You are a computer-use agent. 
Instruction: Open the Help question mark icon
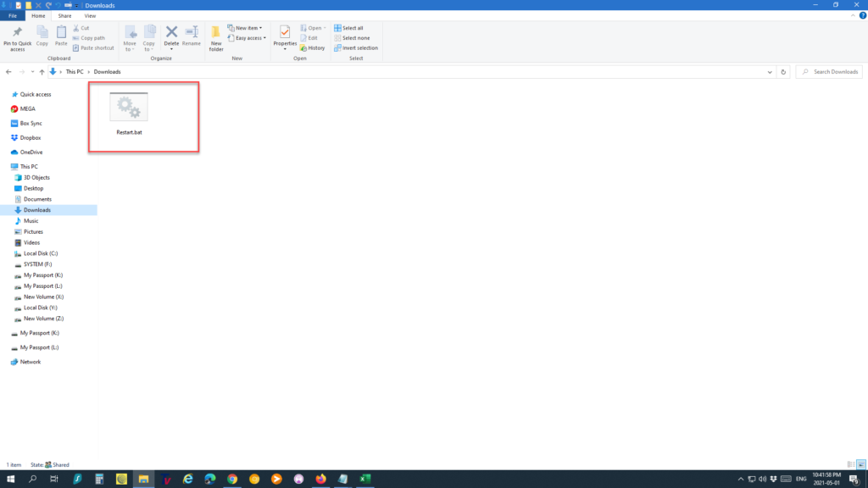(x=862, y=15)
